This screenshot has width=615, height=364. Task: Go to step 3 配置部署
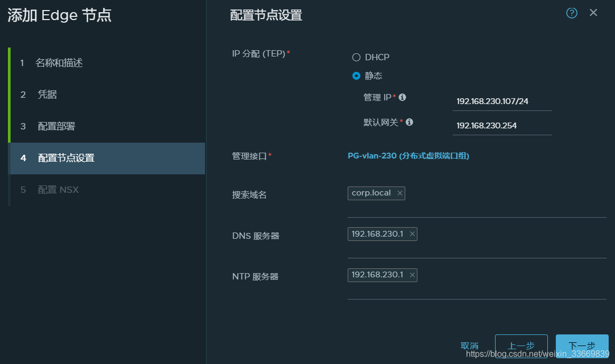click(x=56, y=127)
